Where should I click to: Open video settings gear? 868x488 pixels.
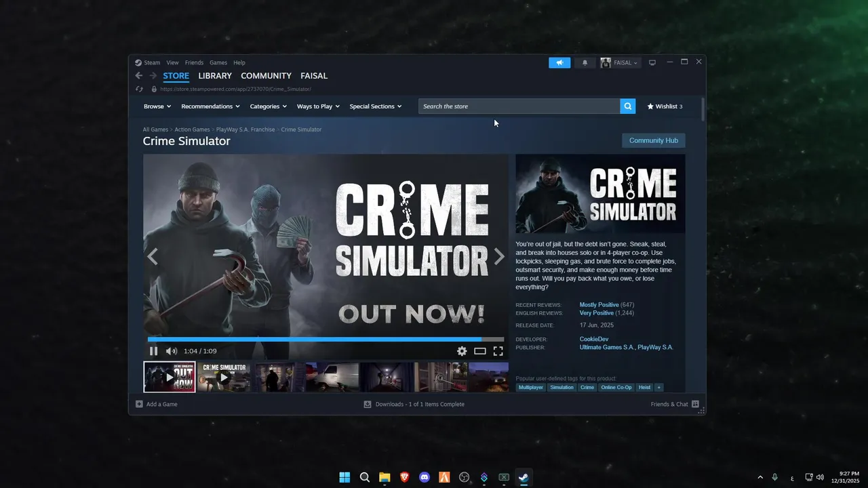462,351
